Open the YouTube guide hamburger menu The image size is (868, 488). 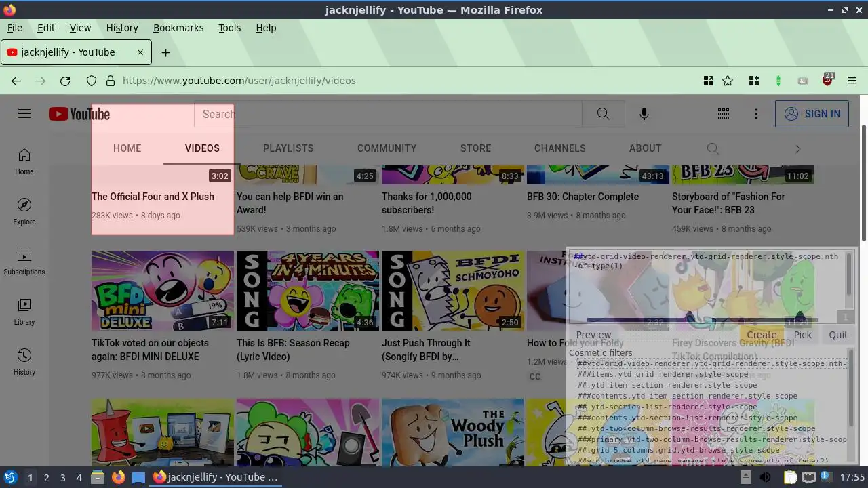coord(24,114)
